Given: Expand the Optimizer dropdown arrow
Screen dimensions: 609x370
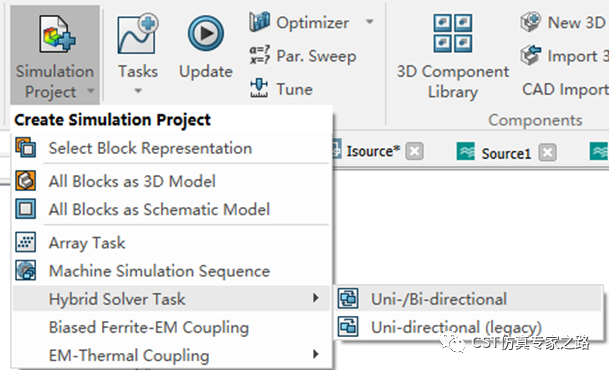Looking at the screenshot, I should tap(370, 22).
